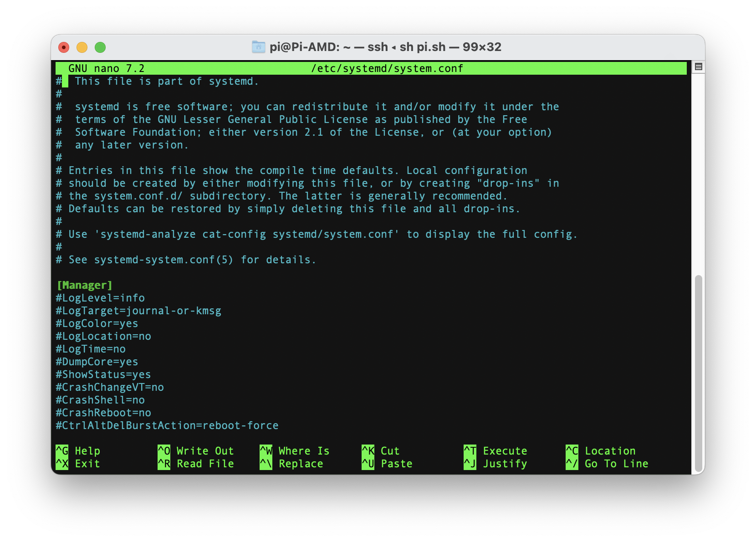Click the folder proxy icon in title bar

258,46
